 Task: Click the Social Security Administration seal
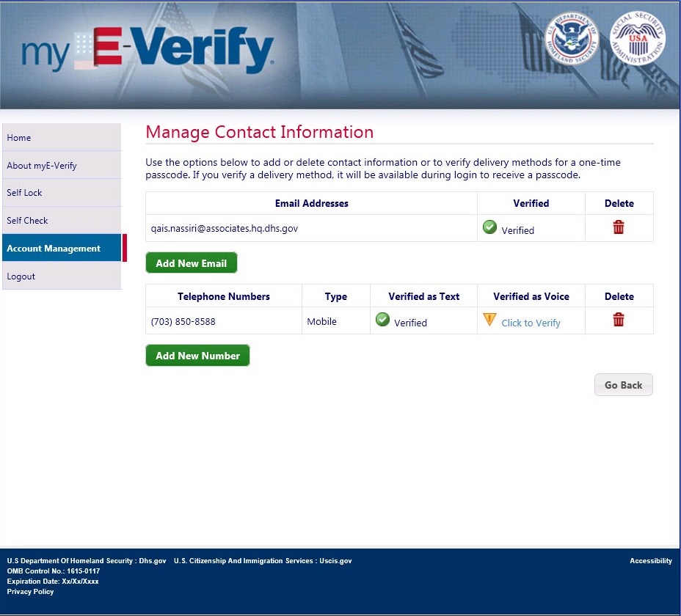pos(638,38)
